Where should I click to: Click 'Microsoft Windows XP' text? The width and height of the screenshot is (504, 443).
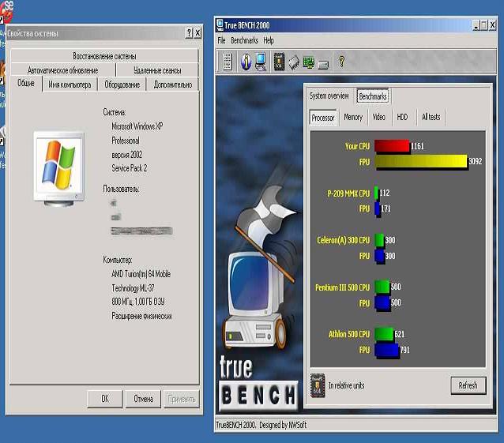(137, 126)
